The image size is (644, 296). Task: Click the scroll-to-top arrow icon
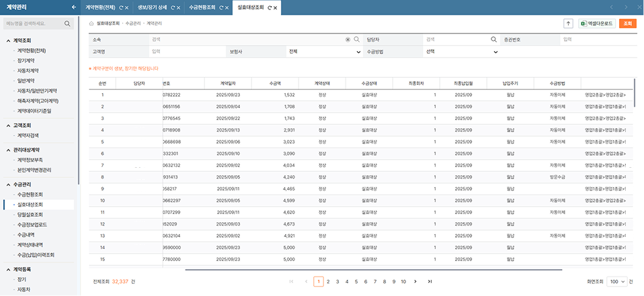coord(568,23)
